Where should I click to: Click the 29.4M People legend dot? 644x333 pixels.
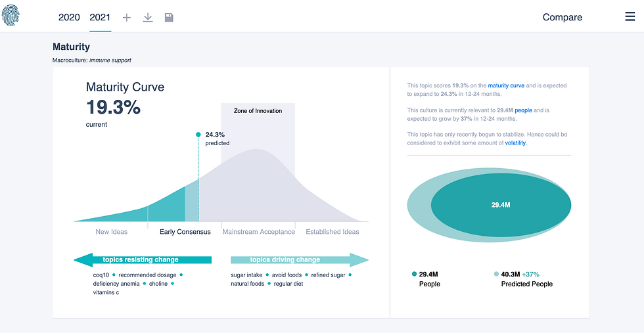tap(414, 274)
